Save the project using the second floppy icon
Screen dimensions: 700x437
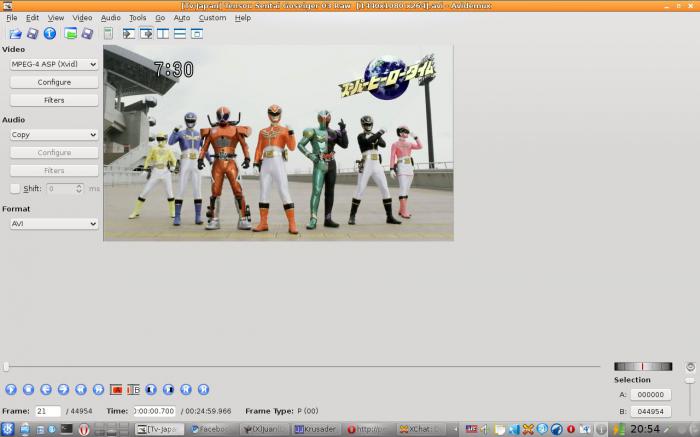click(88, 33)
